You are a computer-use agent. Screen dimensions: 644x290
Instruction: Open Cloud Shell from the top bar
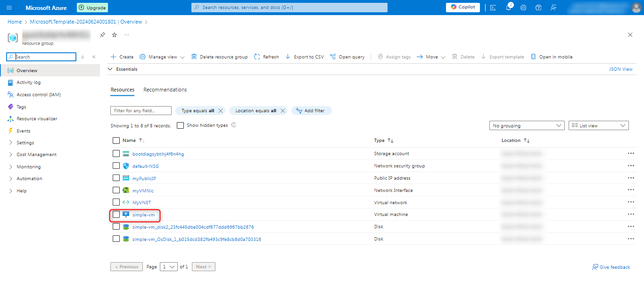coord(493,8)
